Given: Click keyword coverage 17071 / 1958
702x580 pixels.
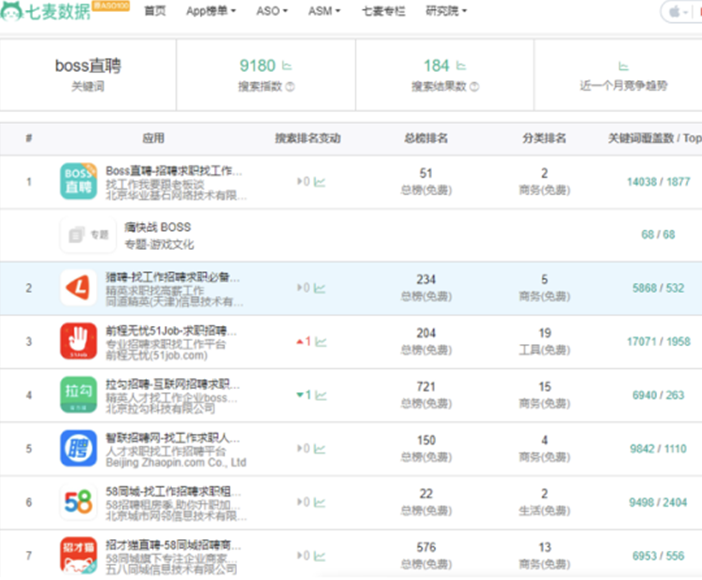Looking at the screenshot, I should coord(658,341).
